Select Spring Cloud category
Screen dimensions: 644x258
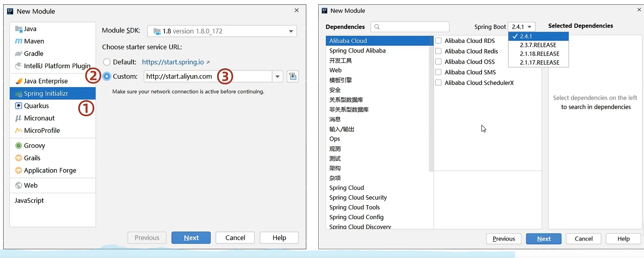tap(379, 188)
